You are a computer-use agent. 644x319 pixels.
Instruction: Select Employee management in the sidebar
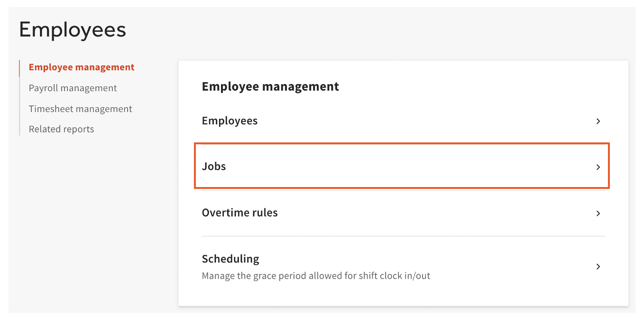point(81,67)
